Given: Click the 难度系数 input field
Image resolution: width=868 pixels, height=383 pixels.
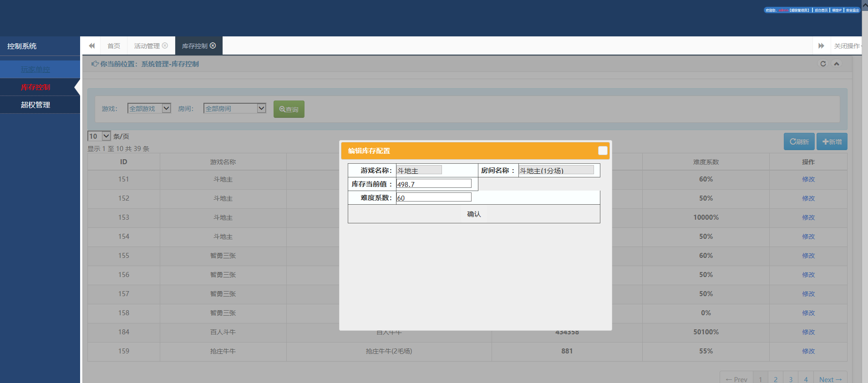Looking at the screenshot, I should click(x=433, y=197).
